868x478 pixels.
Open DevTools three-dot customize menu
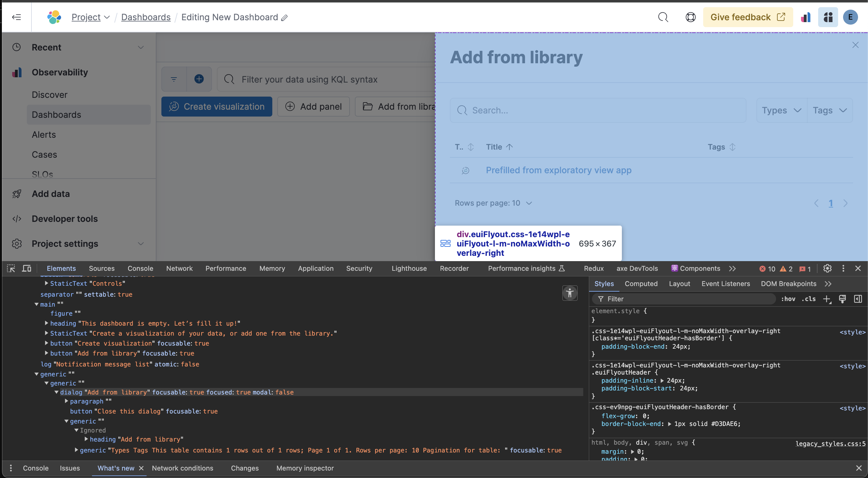[x=843, y=268]
